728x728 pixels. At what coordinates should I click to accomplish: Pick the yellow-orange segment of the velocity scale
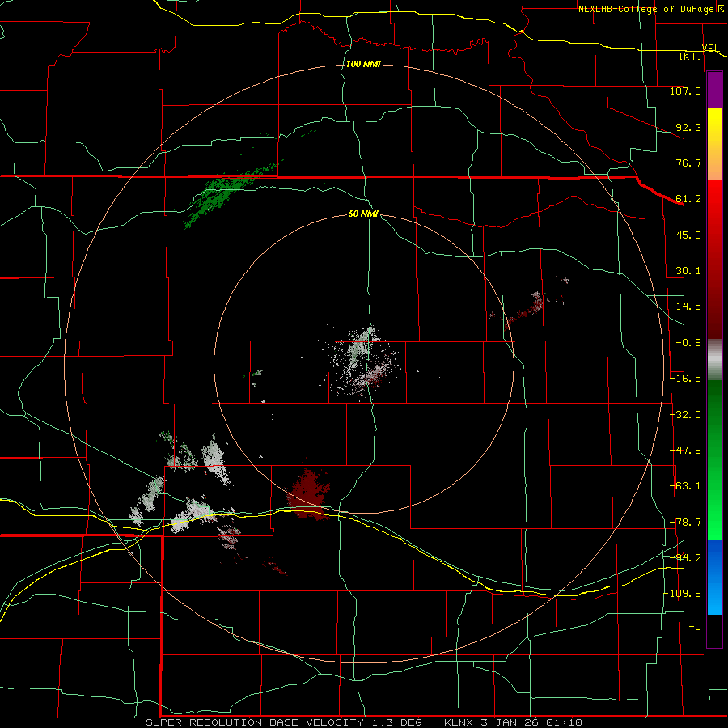[x=714, y=144]
